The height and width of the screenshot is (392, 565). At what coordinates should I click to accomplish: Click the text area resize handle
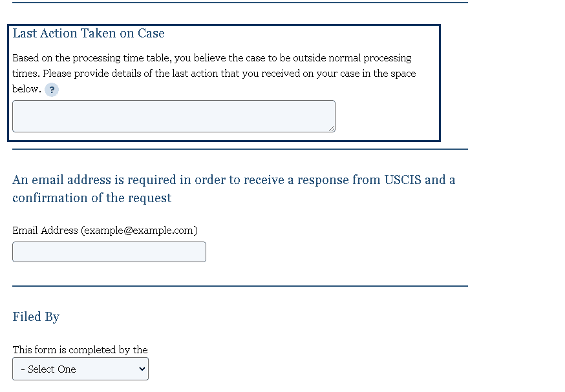[x=332, y=129]
